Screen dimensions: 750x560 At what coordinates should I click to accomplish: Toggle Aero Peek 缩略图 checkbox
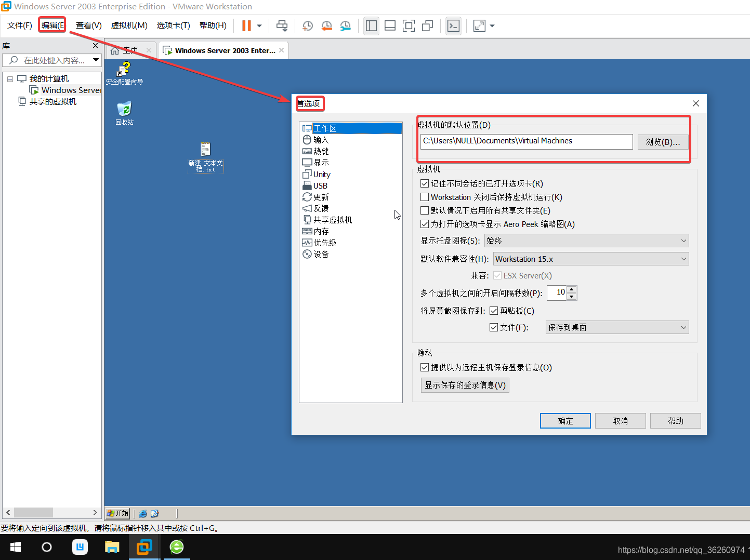425,224
